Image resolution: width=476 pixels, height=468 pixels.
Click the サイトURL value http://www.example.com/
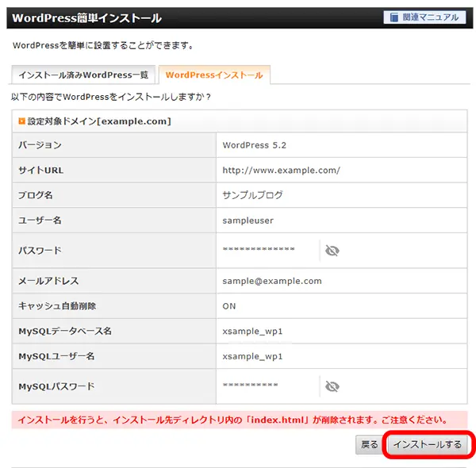(281, 170)
